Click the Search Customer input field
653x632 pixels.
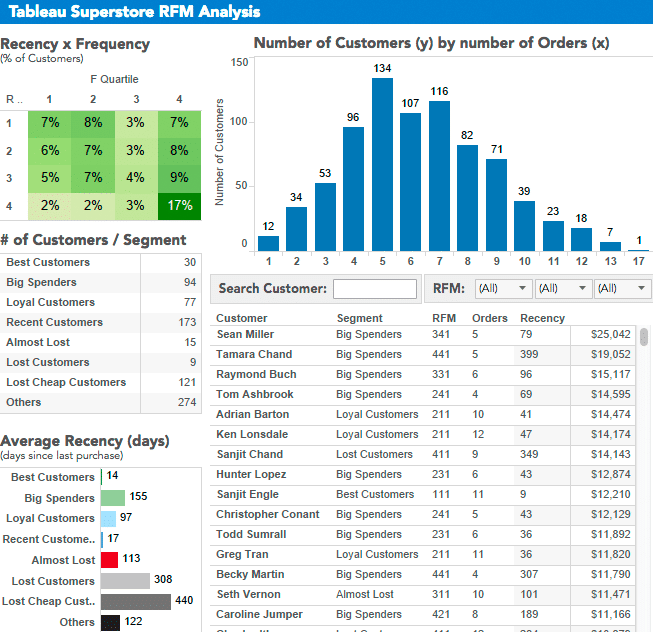click(374, 289)
